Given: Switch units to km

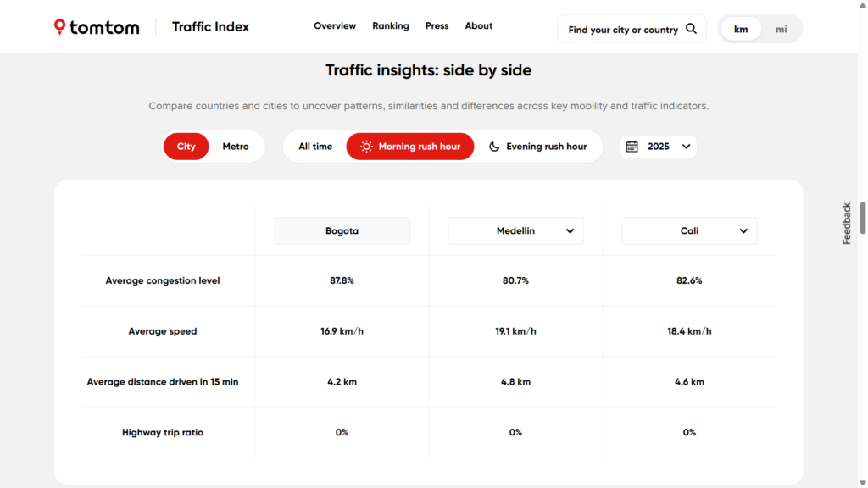Looking at the screenshot, I should tap(741, 29).
